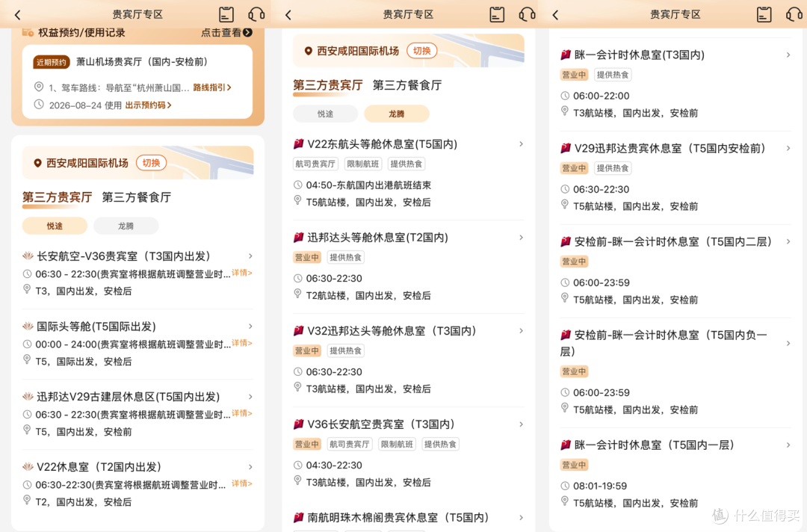Click red flag icon beside V36长安航空贵宾室

298,424
